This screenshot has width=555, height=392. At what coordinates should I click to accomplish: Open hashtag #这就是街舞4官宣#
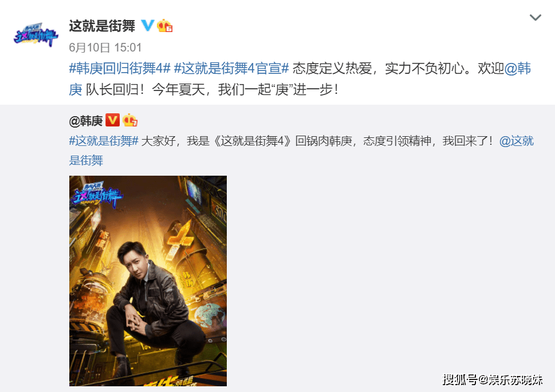pos(231,68)
